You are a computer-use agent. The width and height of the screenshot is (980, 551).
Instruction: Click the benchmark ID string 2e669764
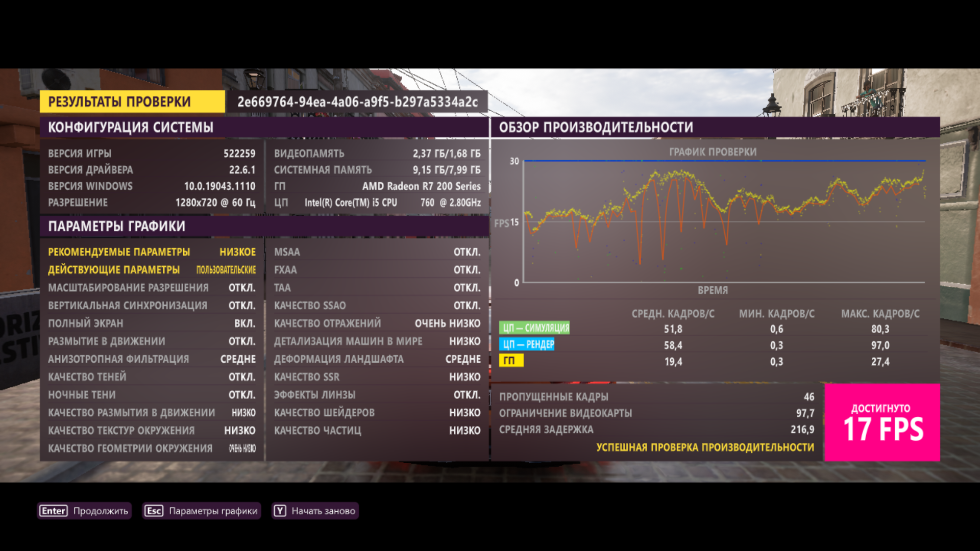point(357,102)
